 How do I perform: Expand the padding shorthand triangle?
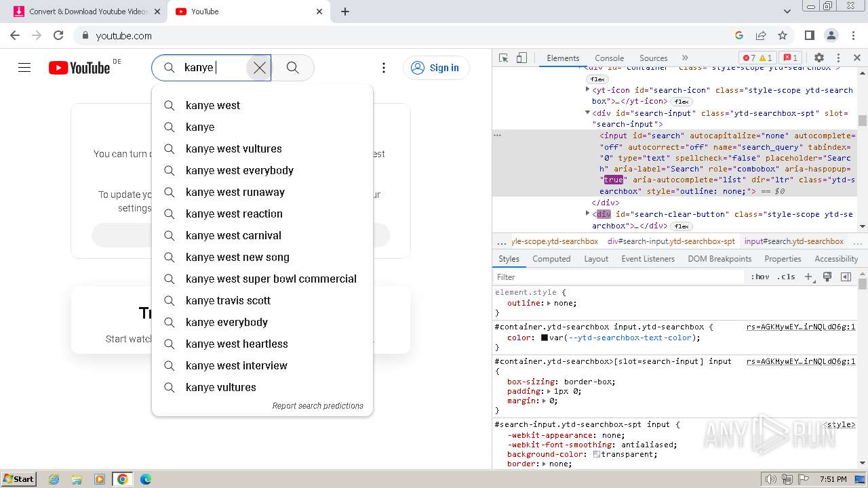(549, 391)
